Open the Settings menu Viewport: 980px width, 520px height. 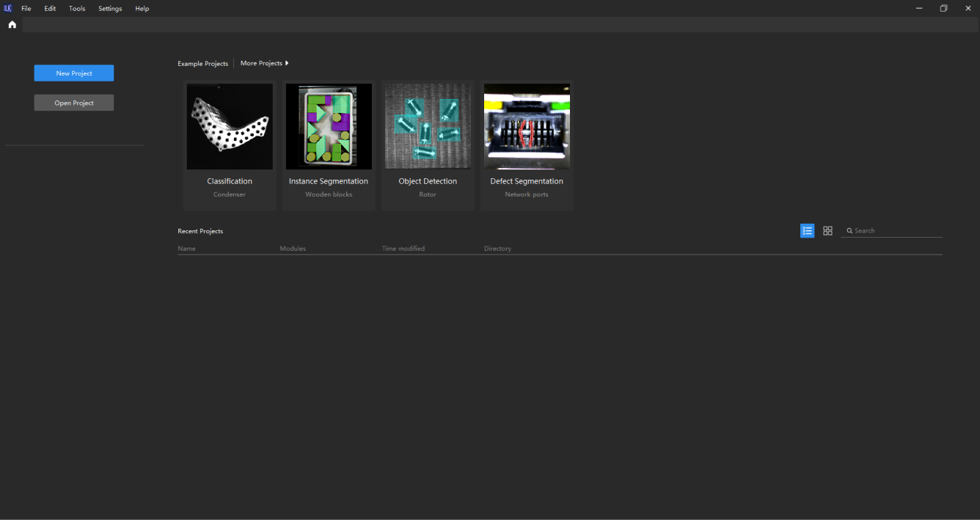(x=110, y=9)
